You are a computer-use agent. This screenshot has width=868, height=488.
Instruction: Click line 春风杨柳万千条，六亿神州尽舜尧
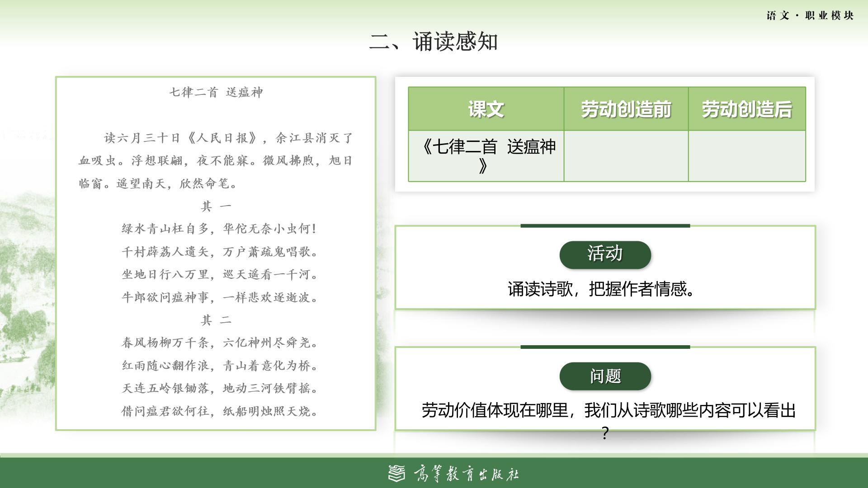[220, 343]
